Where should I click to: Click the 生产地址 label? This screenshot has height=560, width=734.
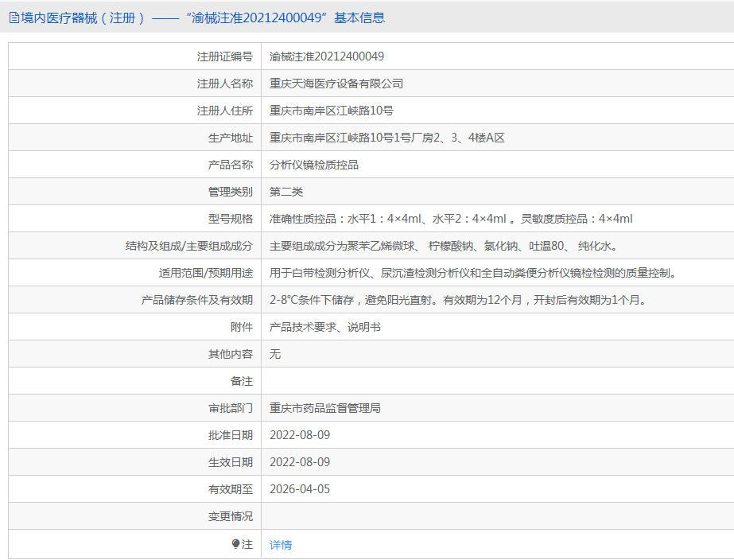tap(231, 138)
